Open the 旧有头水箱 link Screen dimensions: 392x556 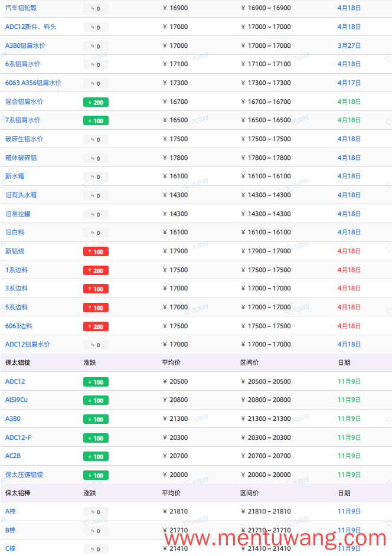click(21, 195)
